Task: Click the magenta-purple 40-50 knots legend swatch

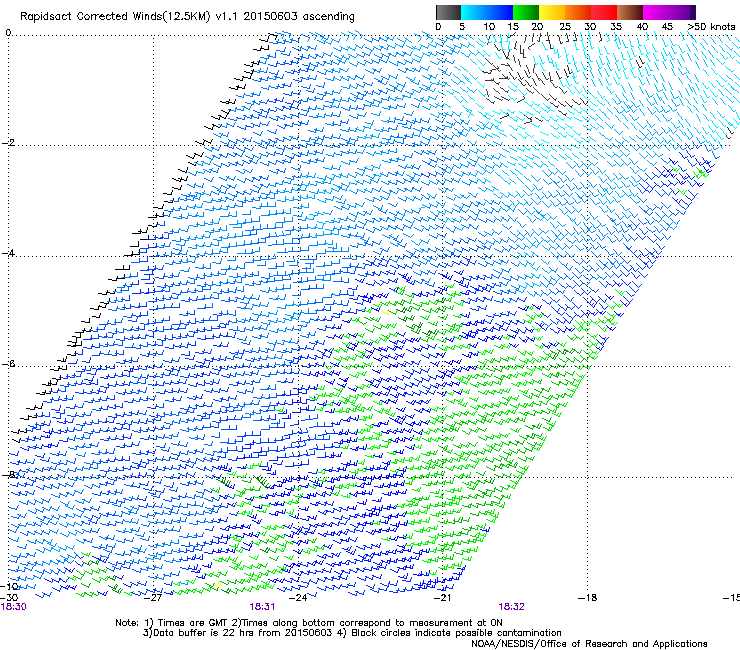Action: pos(669,12)
